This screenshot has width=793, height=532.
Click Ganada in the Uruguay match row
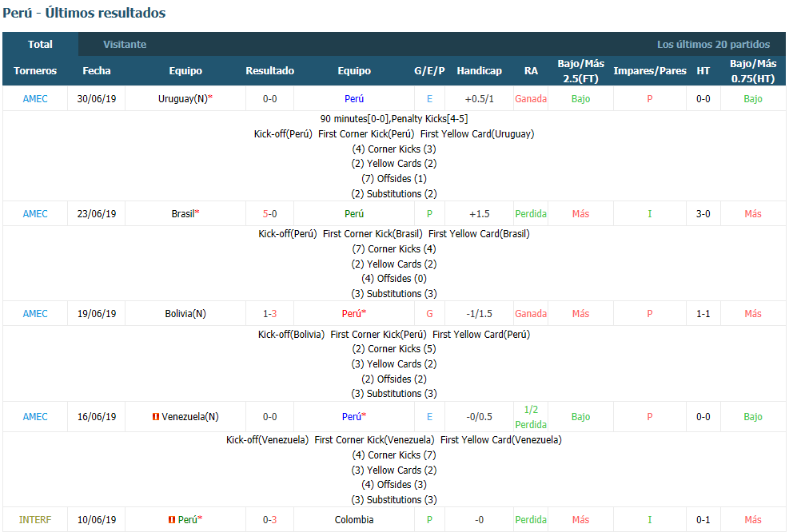[x=531, y=99]
